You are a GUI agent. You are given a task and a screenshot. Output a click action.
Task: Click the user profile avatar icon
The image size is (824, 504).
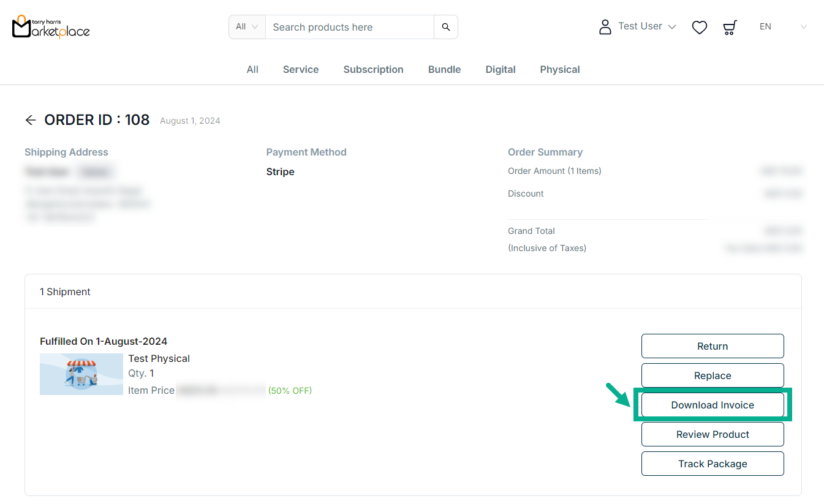pyautogui.click(x=605, y=27)
